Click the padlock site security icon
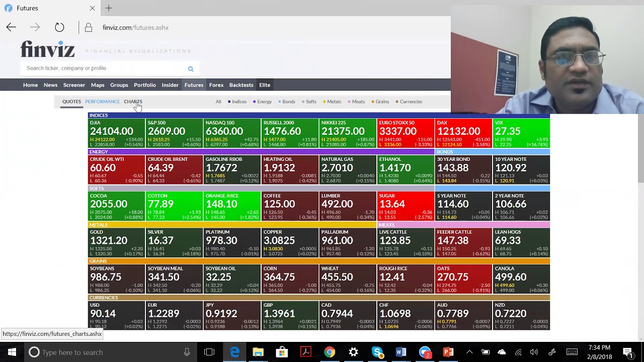The image size is (644, 362). tap(89, 28)
